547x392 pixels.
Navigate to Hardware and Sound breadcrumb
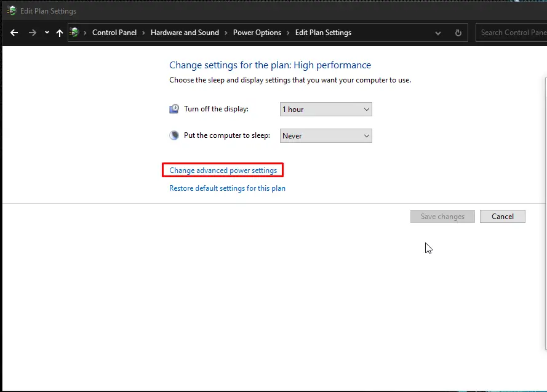(x=185, y=33)
